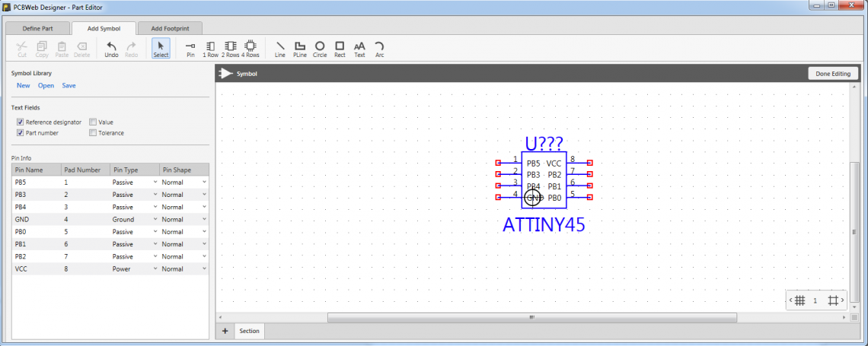Screen dimensions: 868x346
Task: Choose the 1 Row pin tool
Action: pos(210,49)
